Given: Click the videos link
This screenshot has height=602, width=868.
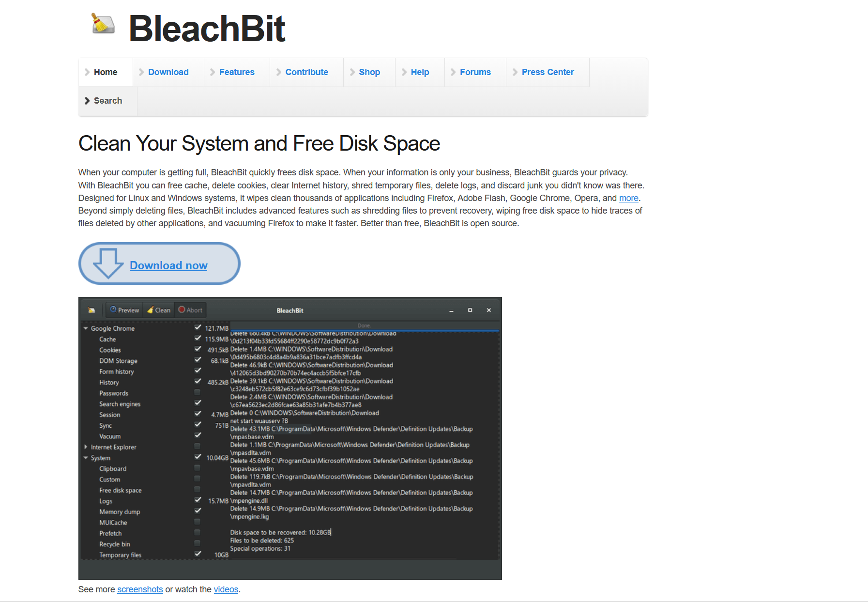Looking at the screenshot, I should click(x=226, y=589).
